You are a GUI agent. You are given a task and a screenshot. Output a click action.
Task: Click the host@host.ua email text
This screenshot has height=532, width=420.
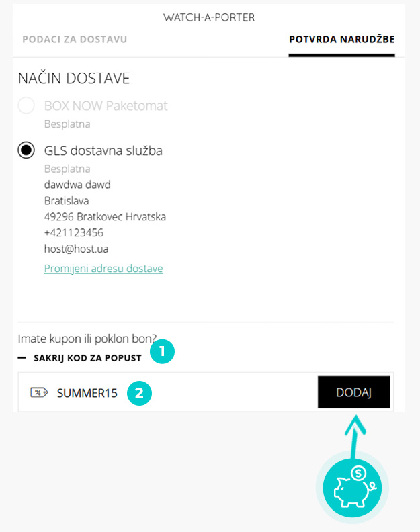tap(77, 249)
